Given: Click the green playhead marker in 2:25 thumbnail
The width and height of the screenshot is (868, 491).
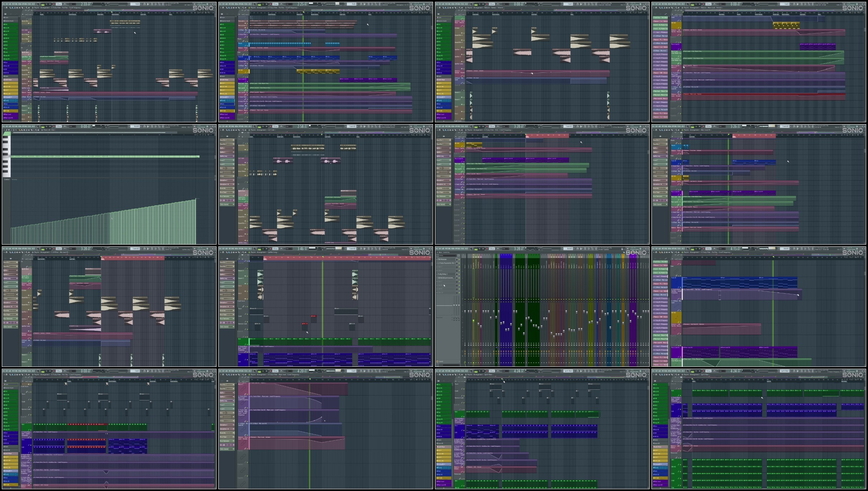Looking at the screenshot, I should [303, 12].
